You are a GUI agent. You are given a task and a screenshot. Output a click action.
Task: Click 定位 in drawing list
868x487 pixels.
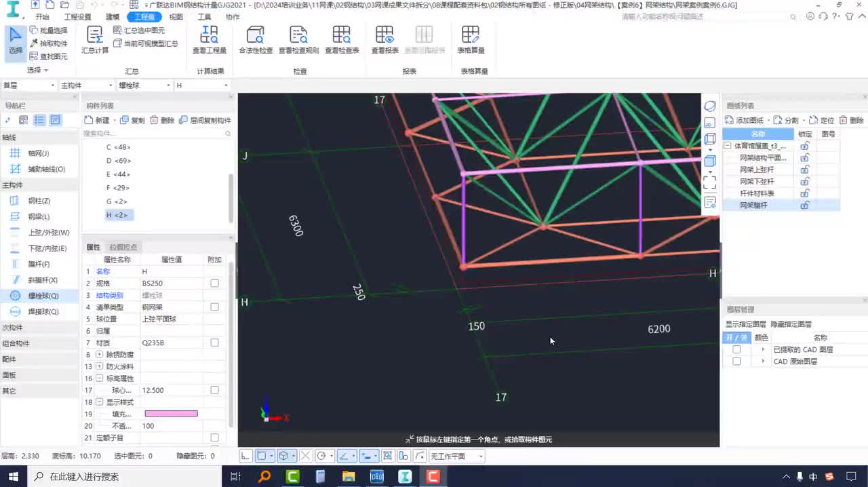click(822, 120)
